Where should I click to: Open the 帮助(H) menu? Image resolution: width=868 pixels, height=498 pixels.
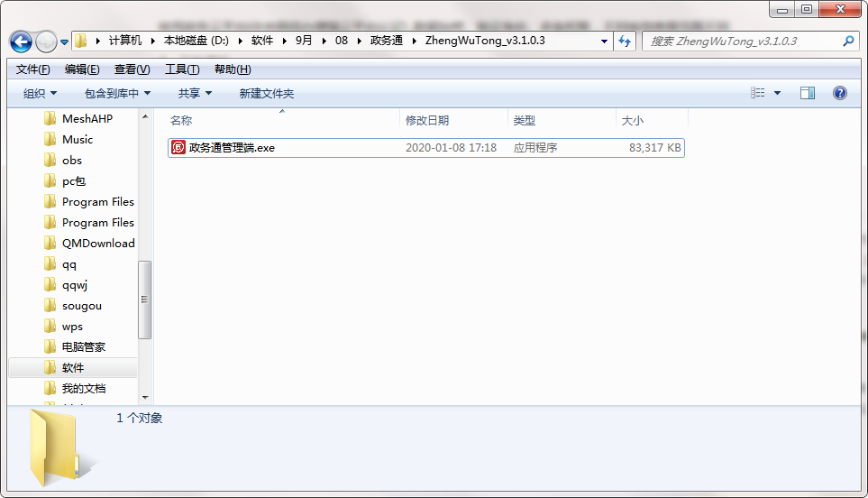(x=233, y=69)
